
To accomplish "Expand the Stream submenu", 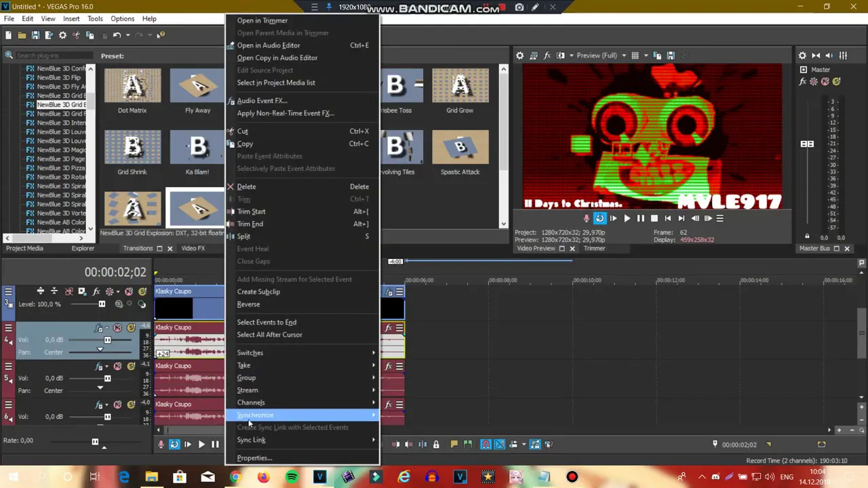I will [x=302, y=390].
